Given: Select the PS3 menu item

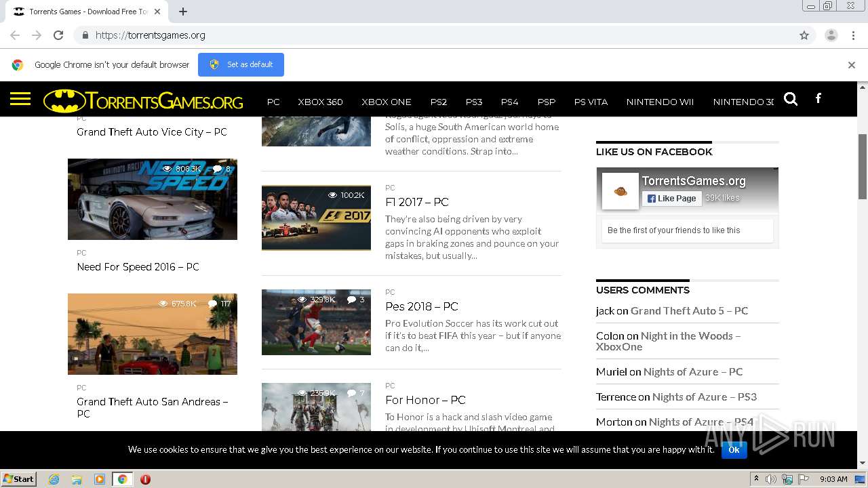Looking at the screenshot, I should [474, 102].
